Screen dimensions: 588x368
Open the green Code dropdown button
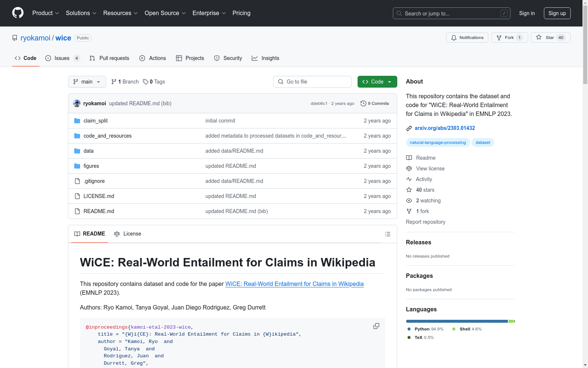(x=377, y=82)
